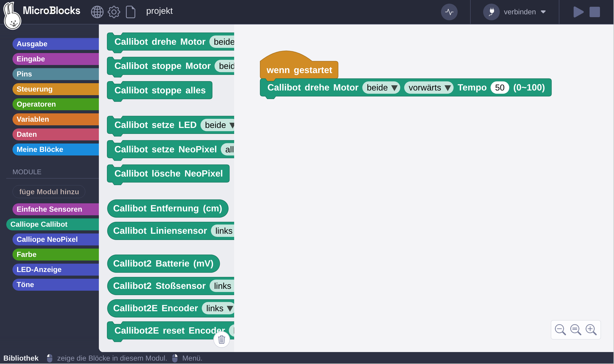Click the füge Modul hinzu button
This screenshot has width=614, height=364.
[x=49, y=192]
